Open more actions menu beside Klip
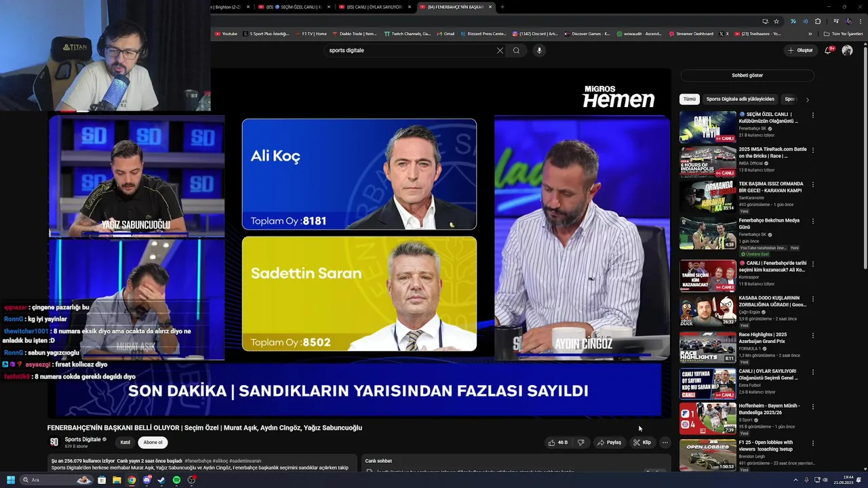 point(665,443)
